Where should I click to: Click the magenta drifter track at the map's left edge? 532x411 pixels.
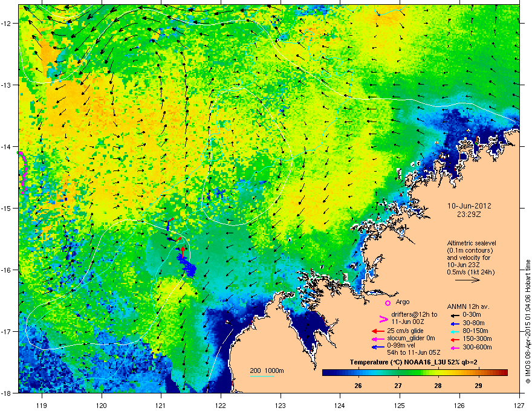click(x=23, y=172)
